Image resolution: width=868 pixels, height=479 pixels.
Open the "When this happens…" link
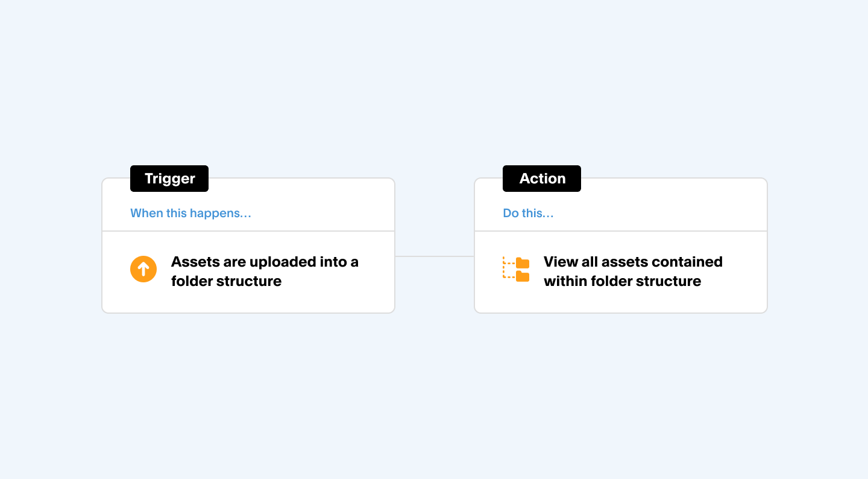coord(190,213)
